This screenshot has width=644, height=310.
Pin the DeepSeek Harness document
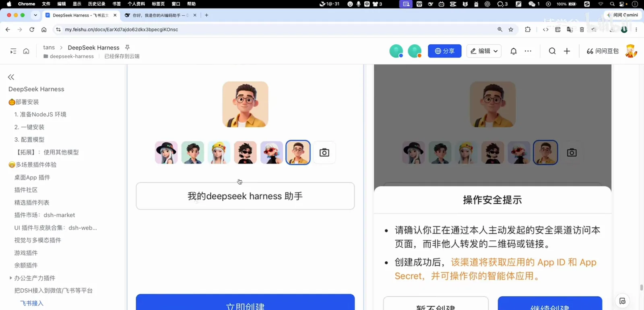coord(127,48)
